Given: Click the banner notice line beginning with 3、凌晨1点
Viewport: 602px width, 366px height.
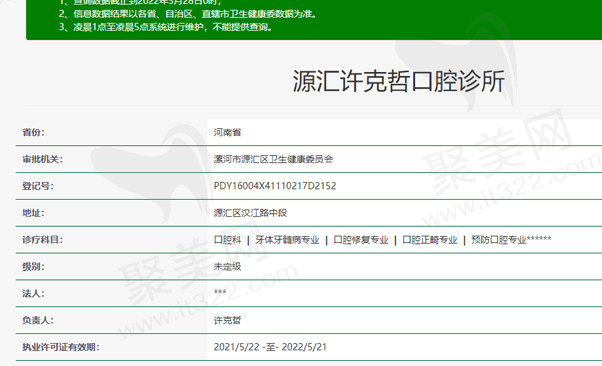Looking at the screenshot, I should click(x=166, y=27).
